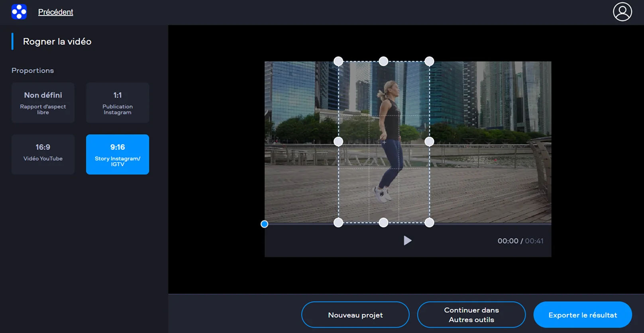Click the app logo icon

19,12
